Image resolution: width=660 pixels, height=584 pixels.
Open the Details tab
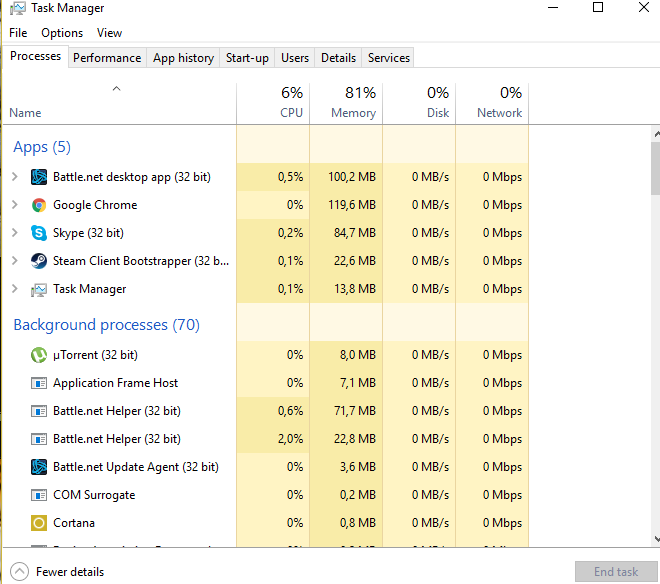(x=338, y=58)
